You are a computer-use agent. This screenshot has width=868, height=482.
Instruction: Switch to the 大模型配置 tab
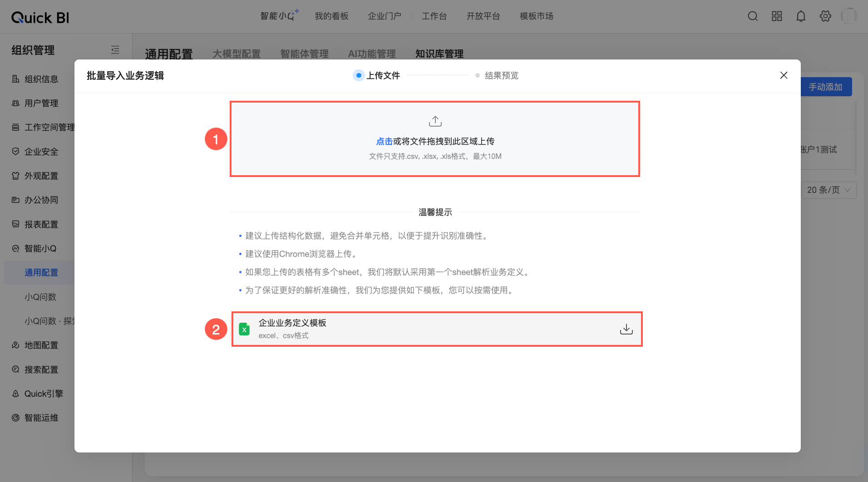[237, 54]
